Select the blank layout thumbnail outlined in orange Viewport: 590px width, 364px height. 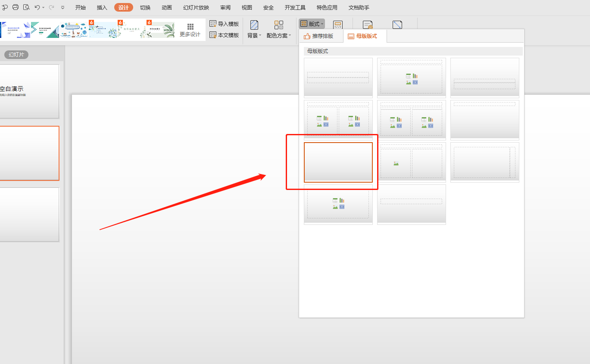click(338, 162)
